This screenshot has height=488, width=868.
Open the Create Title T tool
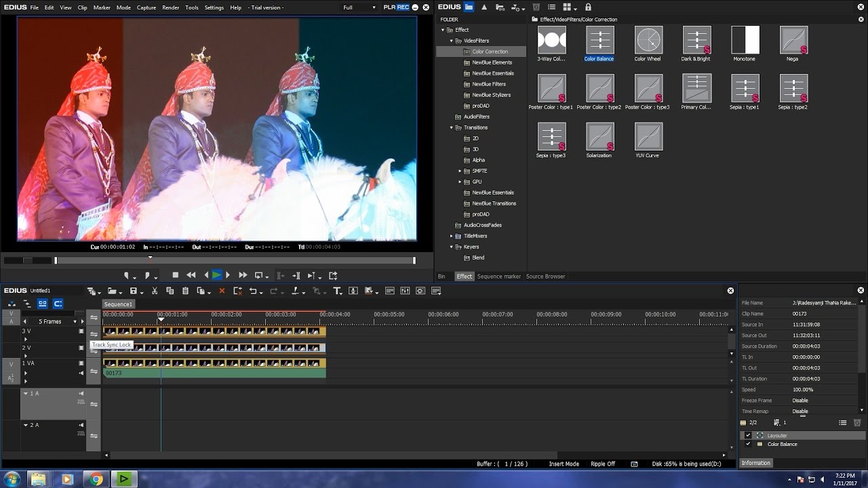[x=337, y=291]
